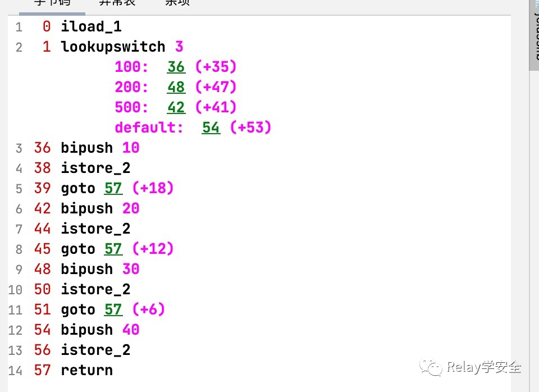Click the offset value (+41)
Image resolution: width=539 pixels, height=392 pixels.
tap(216, 107)
